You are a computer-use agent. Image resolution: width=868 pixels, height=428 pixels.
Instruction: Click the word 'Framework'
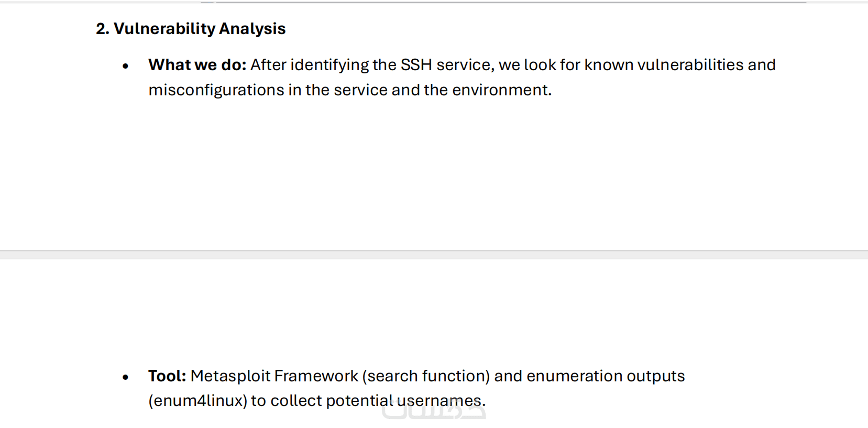[x=316, y=376]
